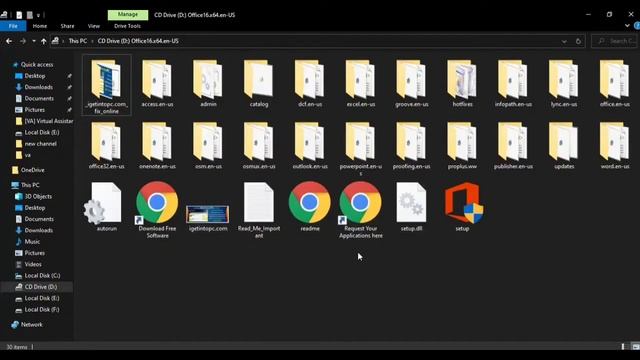The width and height of the screenshot is (640, 360).
Task: Select CD Drive (D:) in sidebar
Action: (x=37, y=287)
